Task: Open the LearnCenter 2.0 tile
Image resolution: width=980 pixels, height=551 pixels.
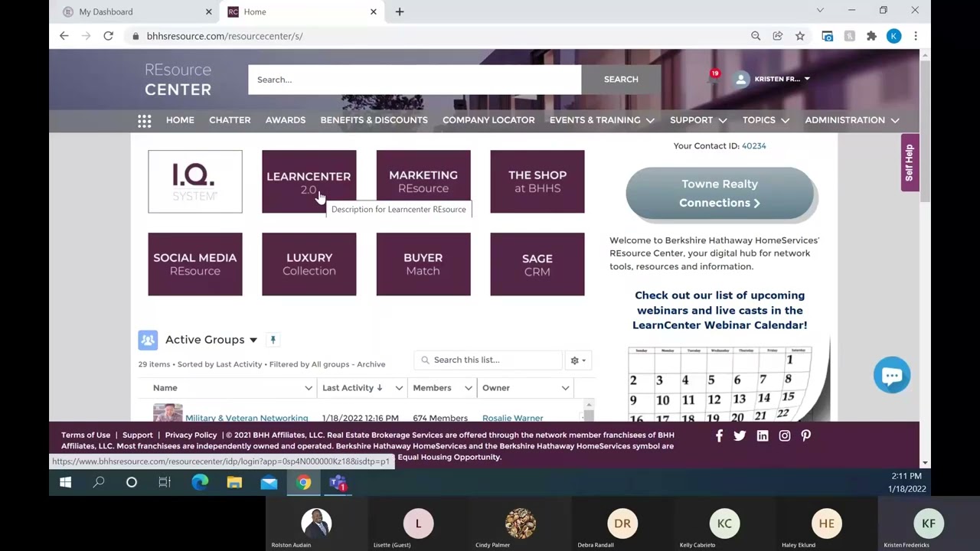Action: (309, 181)
